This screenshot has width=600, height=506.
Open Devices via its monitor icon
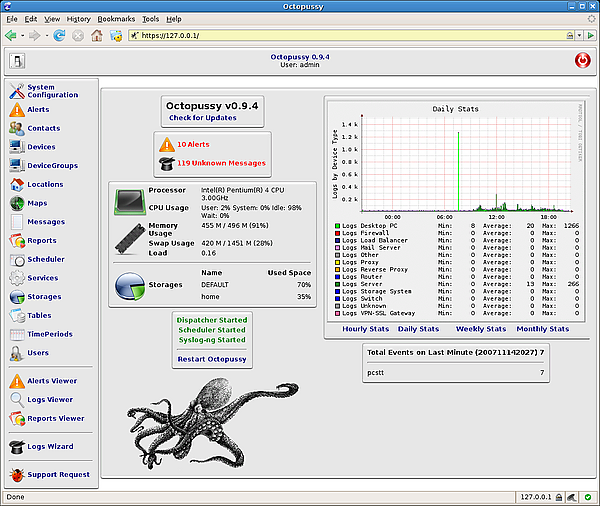click(17, 147)
